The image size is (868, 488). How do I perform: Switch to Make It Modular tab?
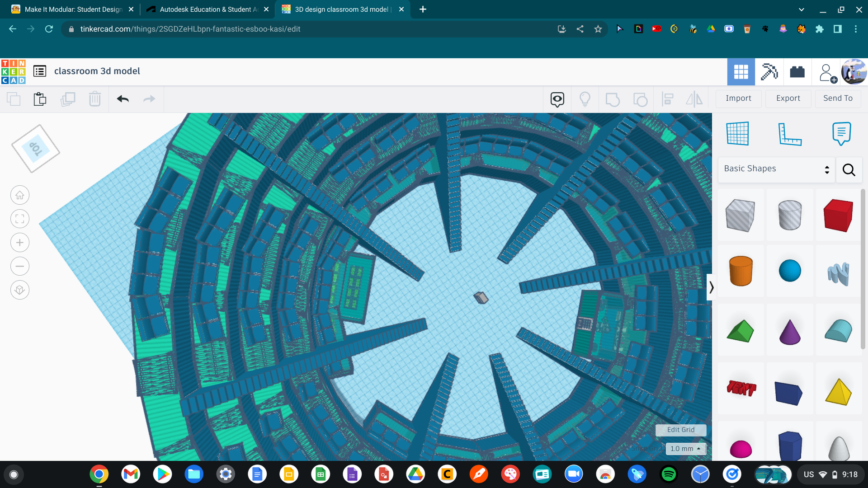[x=72, y=9]
